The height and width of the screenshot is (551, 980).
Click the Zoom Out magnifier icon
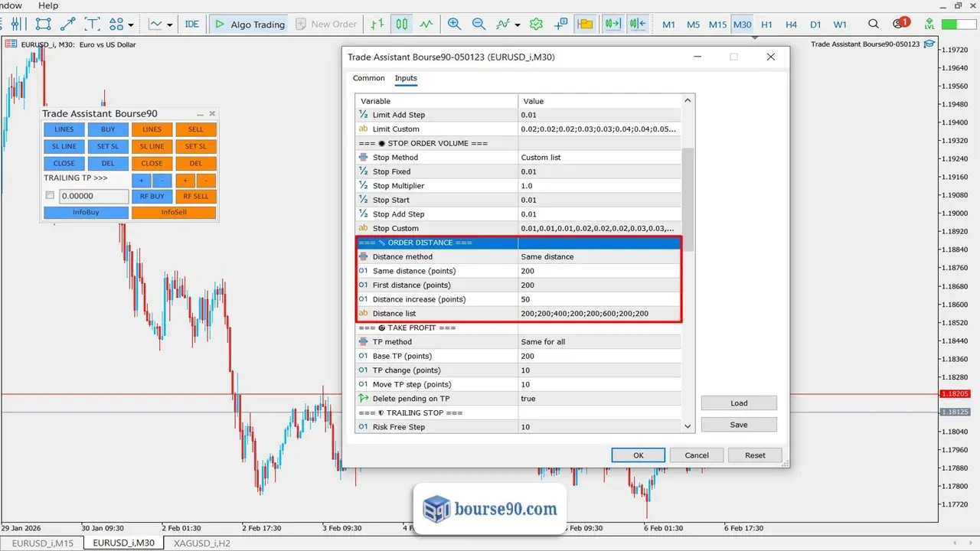pyautogui.click(x=479, y=24)
